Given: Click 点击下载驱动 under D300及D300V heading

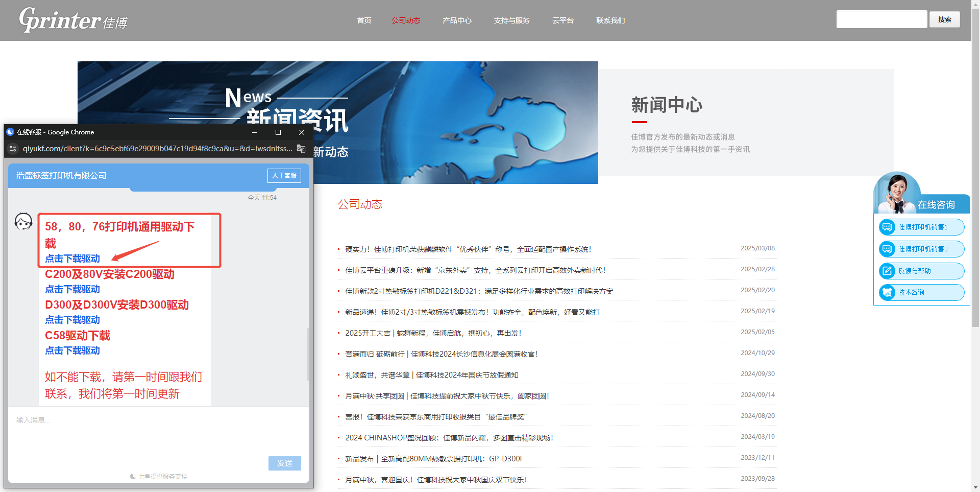Looking at the screenshot, I should pyautogui.click(x=72, y=320).
